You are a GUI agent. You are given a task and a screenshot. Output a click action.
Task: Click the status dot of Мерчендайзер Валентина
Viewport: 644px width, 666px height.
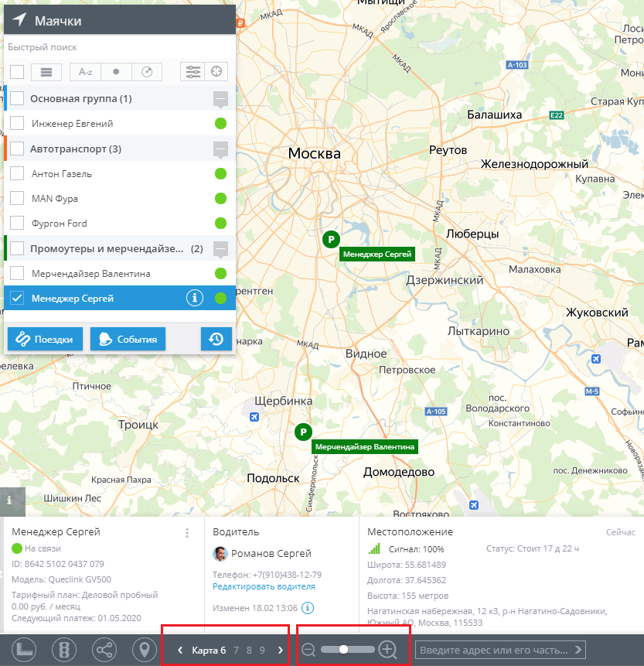point(221,273)
